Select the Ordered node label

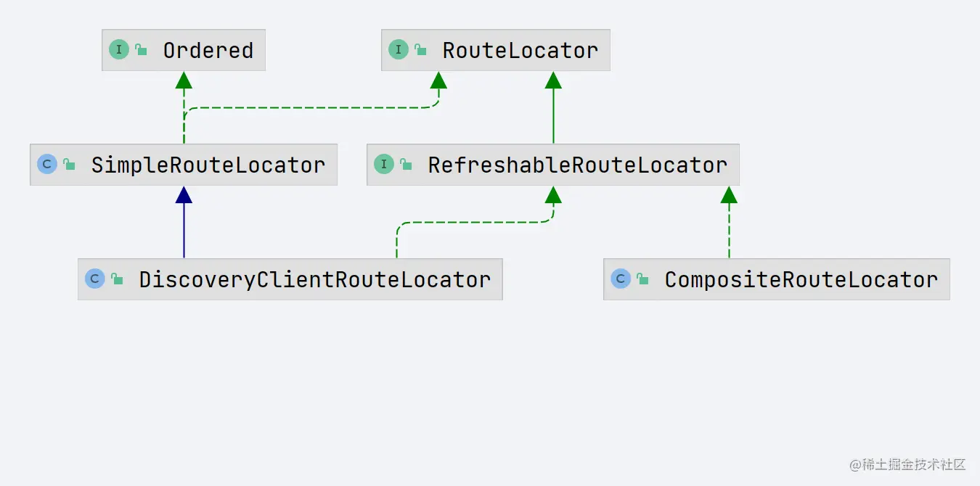(208, 51)
